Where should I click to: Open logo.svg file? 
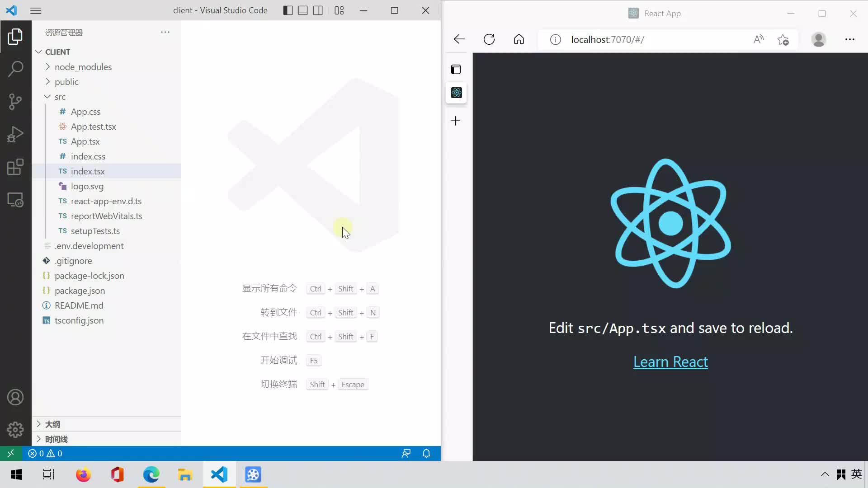click(106, 186)
